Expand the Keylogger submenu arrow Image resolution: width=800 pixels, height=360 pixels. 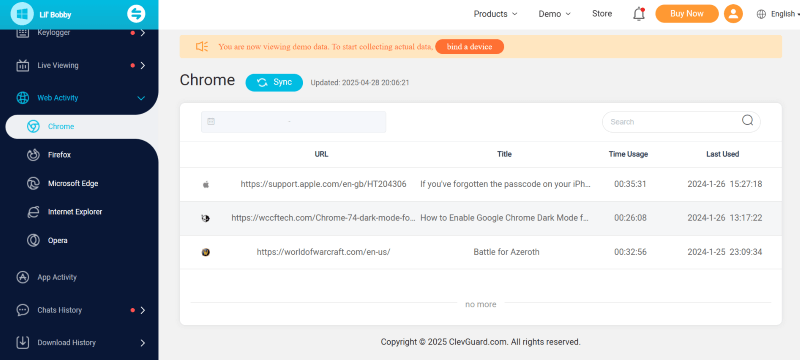(x=142, y=33)
